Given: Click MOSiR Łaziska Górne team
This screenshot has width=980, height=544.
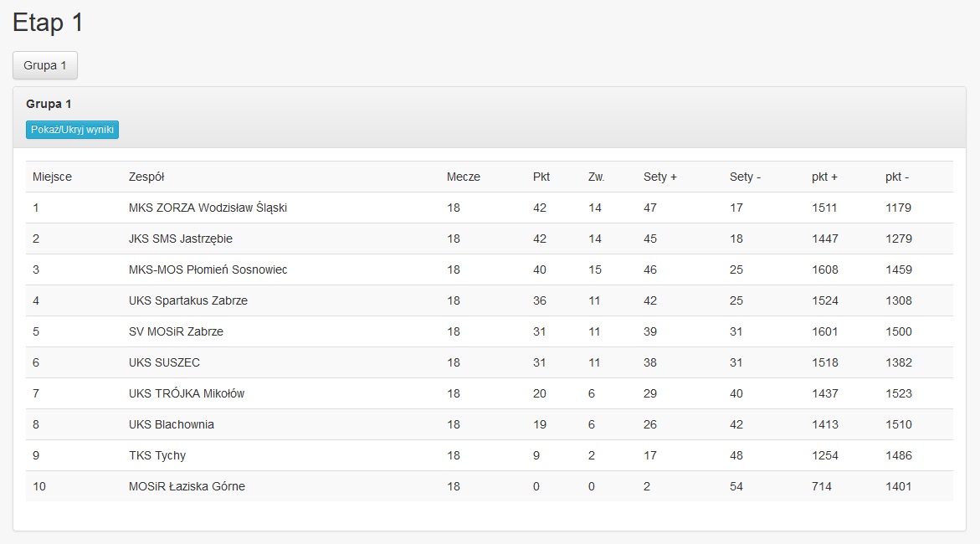Looking at the screenshot, I should 187,486.
